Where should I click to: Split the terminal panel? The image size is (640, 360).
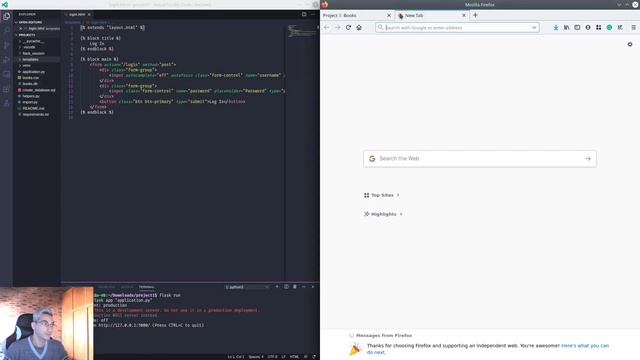[x=286, y=287]
